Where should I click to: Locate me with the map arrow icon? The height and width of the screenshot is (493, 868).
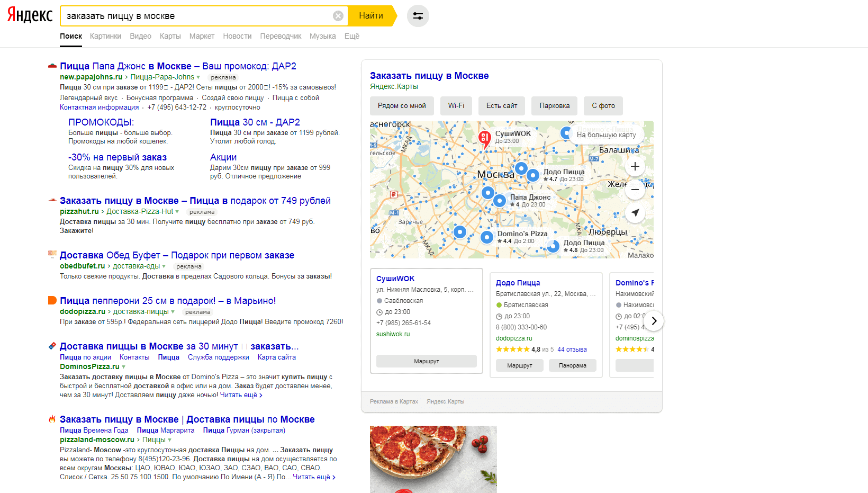click(x=635, y=213)
